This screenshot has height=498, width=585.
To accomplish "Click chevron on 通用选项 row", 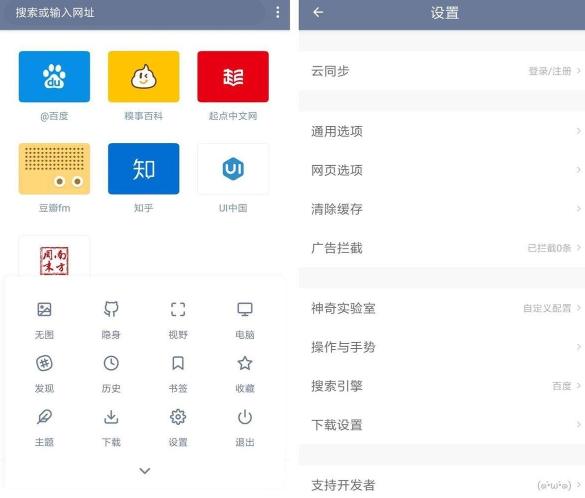I will [x=578, y=131].
